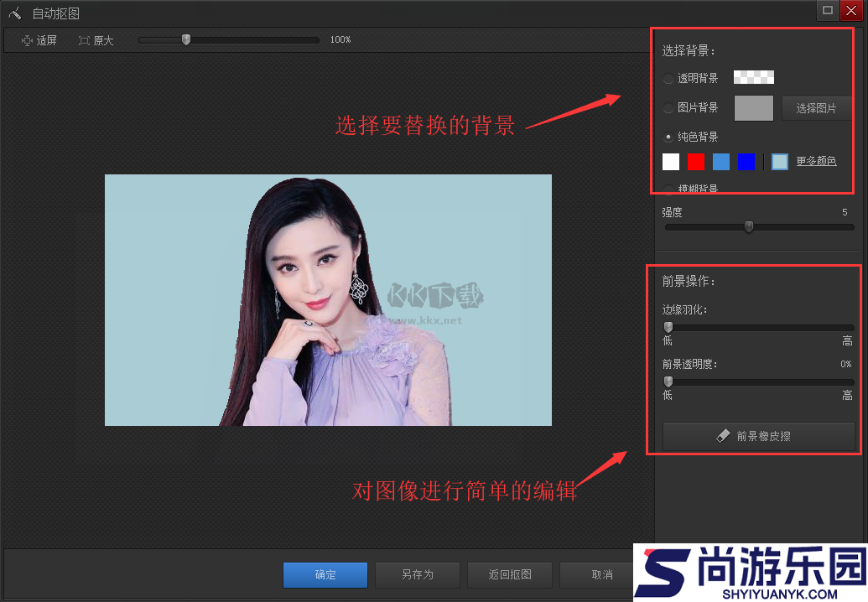Viewport: 868px width, 602px height.
Task: Click the 原大 original size button
Action: [x=96, y=40]
